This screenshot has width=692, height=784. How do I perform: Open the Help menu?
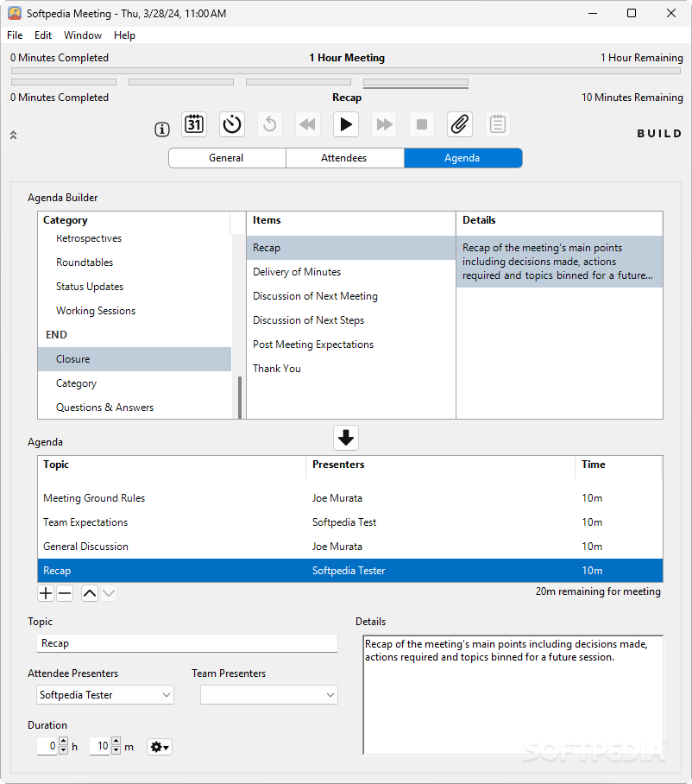[124, 35]
